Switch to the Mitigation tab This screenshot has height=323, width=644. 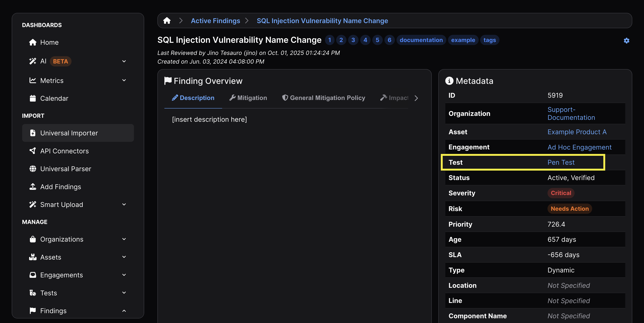coord(248,98)
